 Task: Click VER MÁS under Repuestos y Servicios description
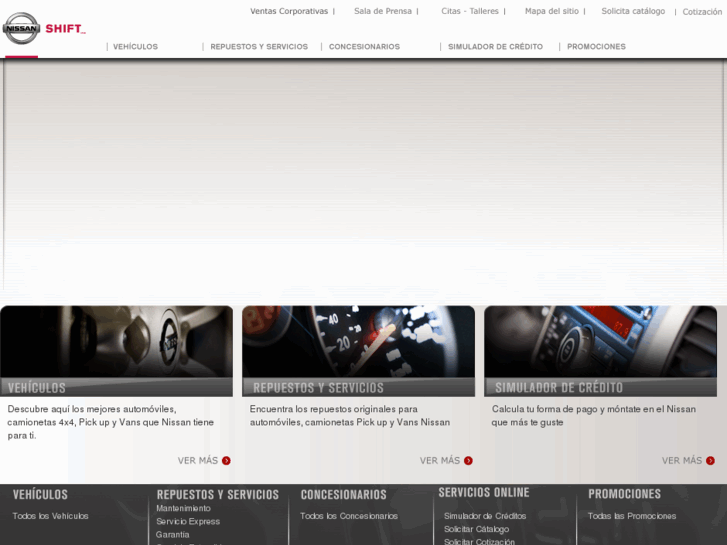click(x=440, y=461)
